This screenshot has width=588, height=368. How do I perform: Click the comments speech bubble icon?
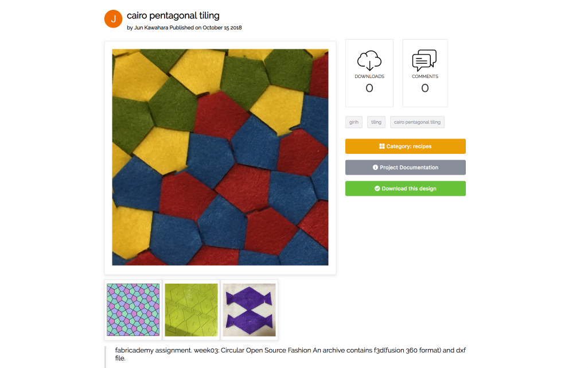coord(425,60)
